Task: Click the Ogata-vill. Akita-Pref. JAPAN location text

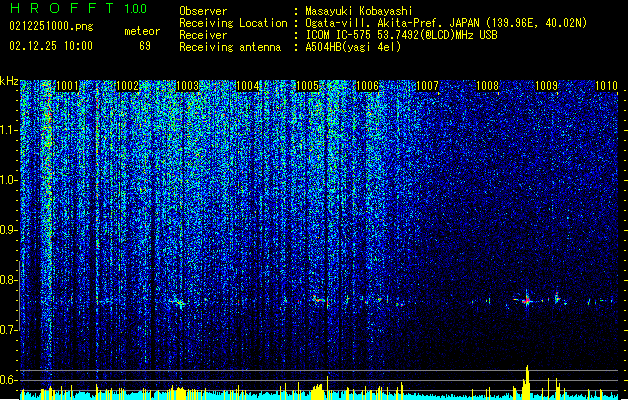Action: (x=446, y=23)
